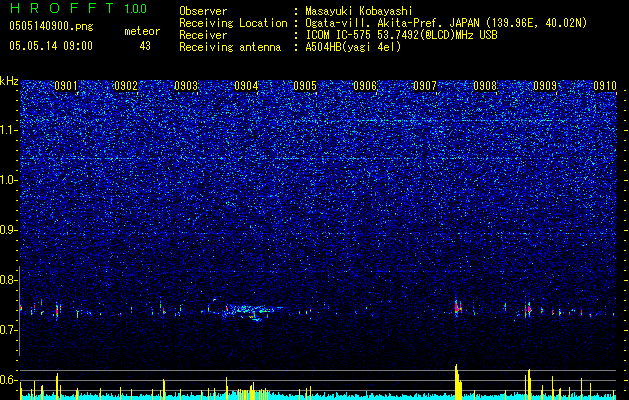
Task: Click the 0.9 frequency axis label
Action: pyautogui.click(x=9, y=230)
